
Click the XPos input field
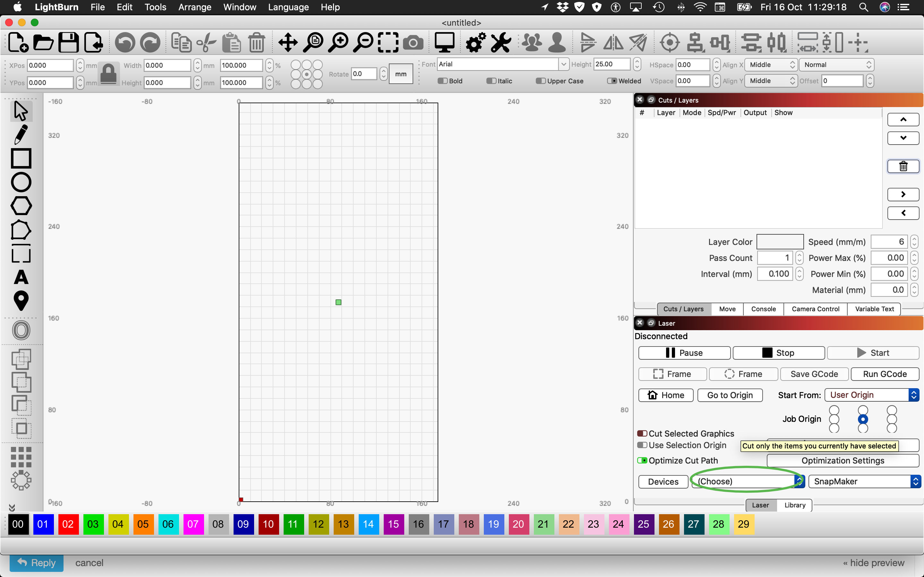(x=50, y=65)
